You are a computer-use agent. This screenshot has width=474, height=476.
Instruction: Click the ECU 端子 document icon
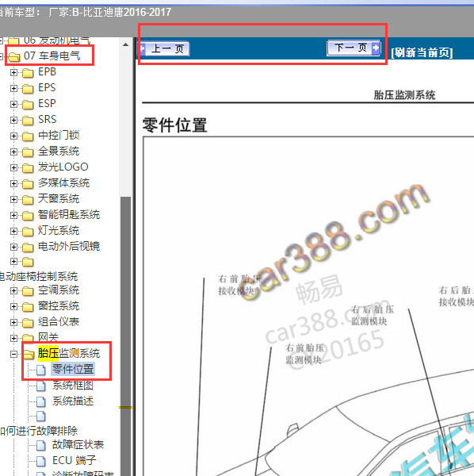point(41,461)
